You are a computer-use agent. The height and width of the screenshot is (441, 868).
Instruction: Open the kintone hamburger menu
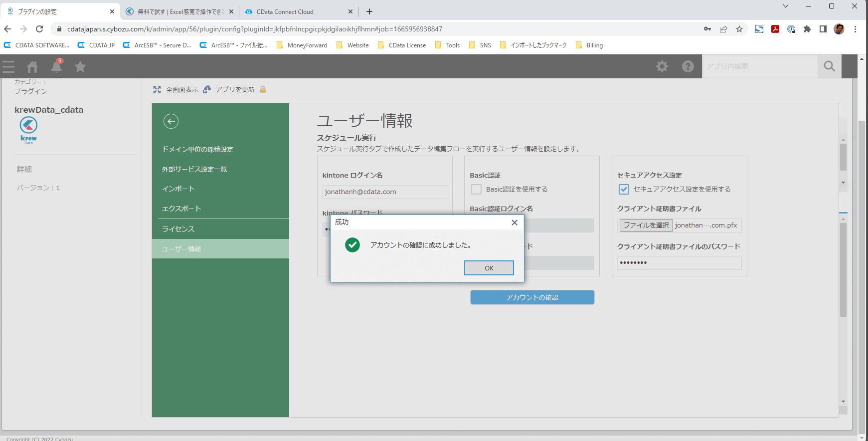click(x=8, y=67)
